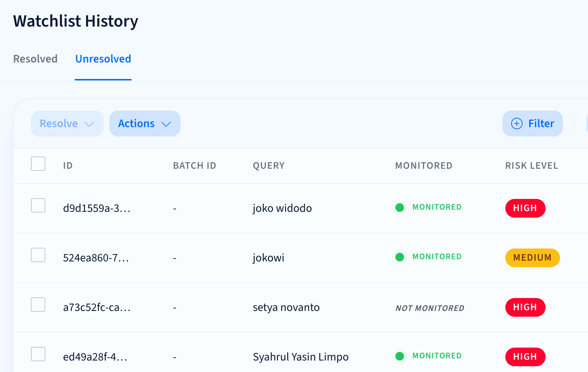Click the BATCH ID column header
Image resolution: width=588 pixels, height=372 pixels.
pyautogui.click(x=194, y=166)
